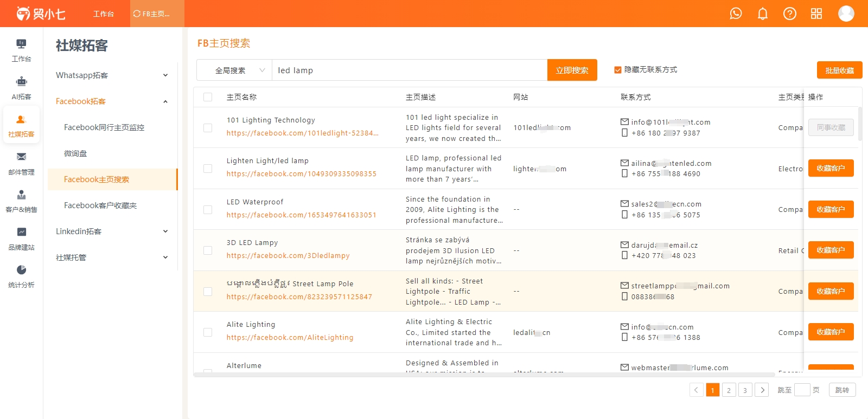Image resolution: width=868 pixels, height=419 pixels.
Task: Open the notification bell
Action: click(763, 14)
